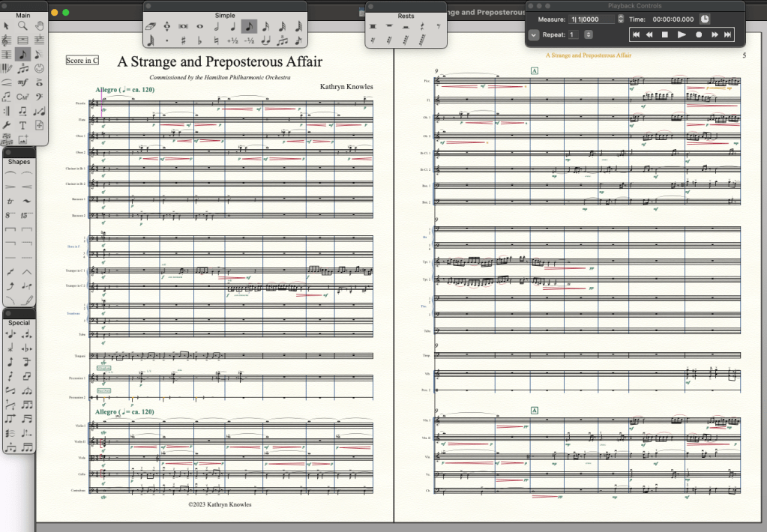The height and width of the screenshot is (532, 767).
Task: Select the Zoom magnifier tool in Main palette
Action: click(x=22, y=25)
